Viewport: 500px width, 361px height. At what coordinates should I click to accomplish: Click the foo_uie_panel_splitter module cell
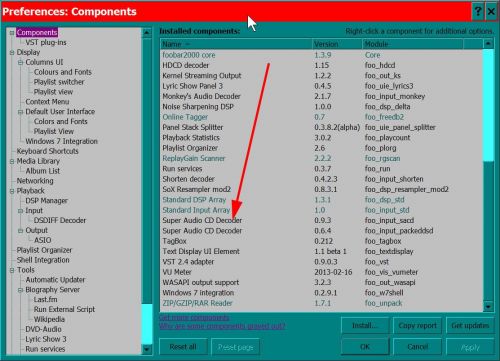(x=400, y=127)
